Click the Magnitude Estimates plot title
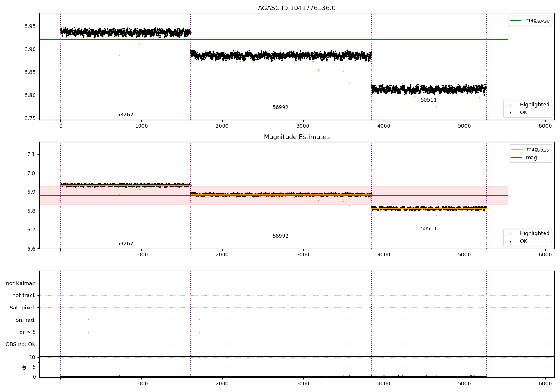This screenshot has width=560, height=392. point(297,137)
